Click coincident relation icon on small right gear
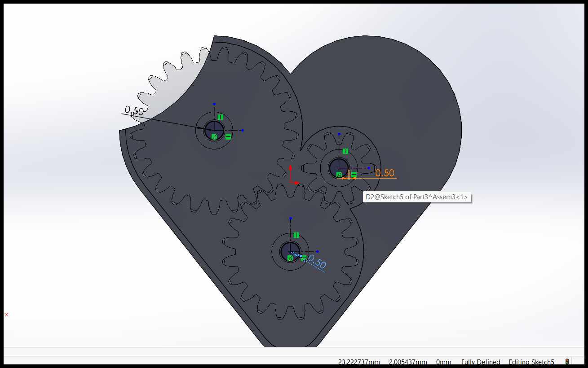The height and width of the screenshot is (368, 588). pos(339,174)
